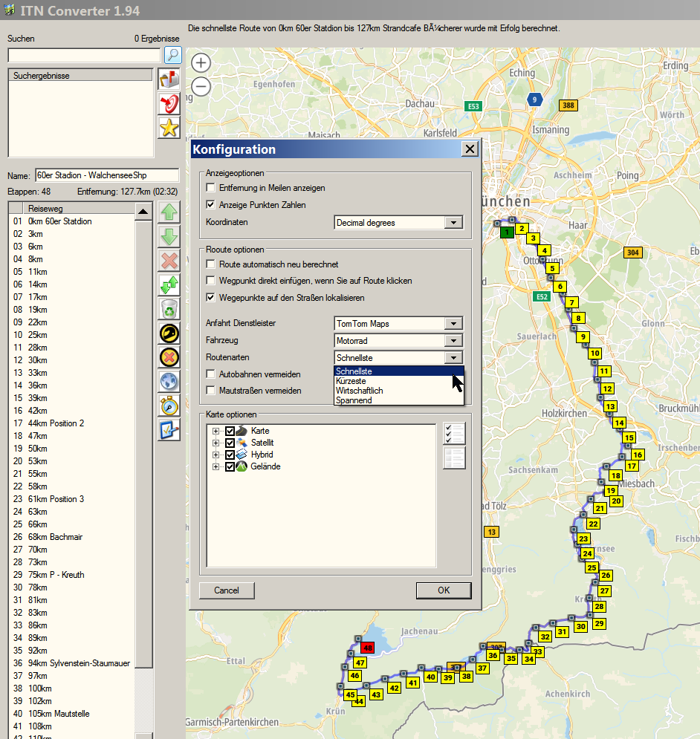
Task: Close the Konfiguration dialog with X
Action: click(x=470, y=149)
